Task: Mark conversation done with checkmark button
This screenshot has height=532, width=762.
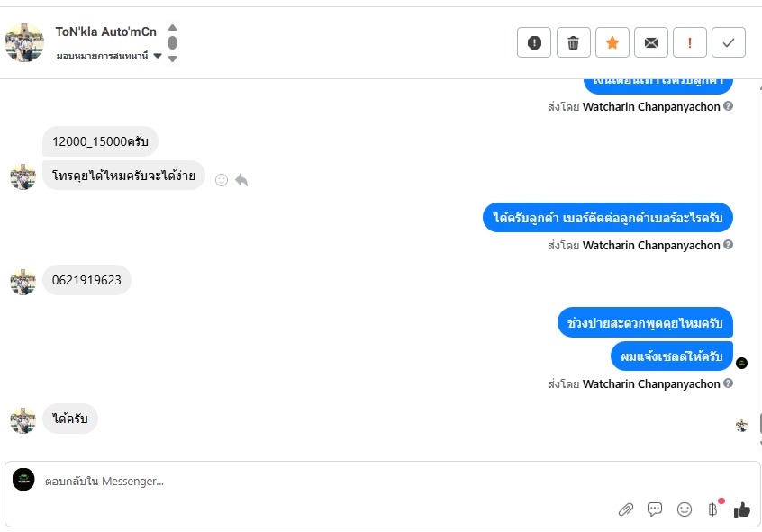Action: pos(728,42)
